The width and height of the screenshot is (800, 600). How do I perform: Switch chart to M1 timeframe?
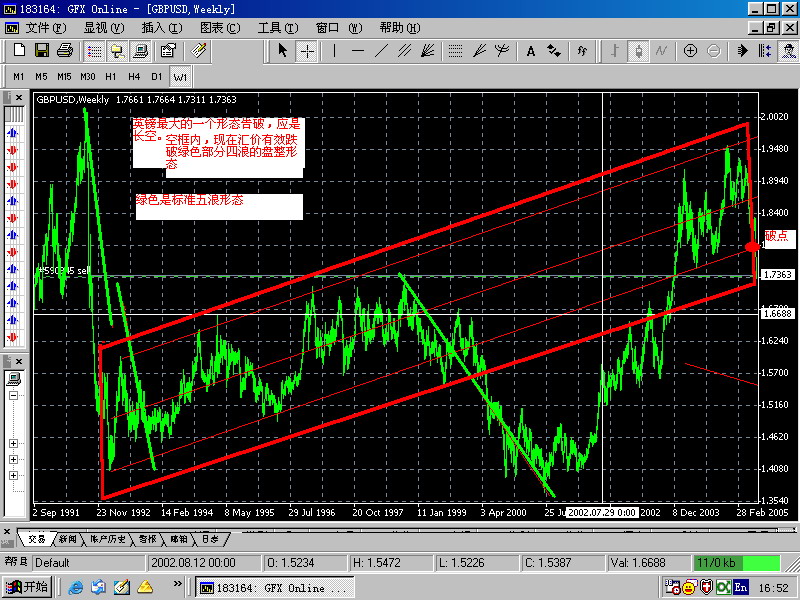pos(19,77)
